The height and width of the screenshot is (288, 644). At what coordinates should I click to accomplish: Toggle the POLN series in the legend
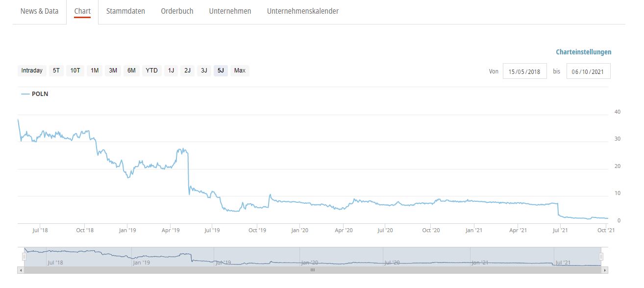(33, 94)
